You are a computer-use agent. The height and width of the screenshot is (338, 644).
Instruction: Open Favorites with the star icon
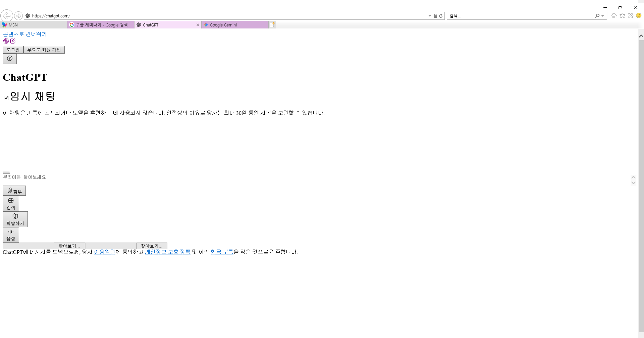tap(623, 15)
